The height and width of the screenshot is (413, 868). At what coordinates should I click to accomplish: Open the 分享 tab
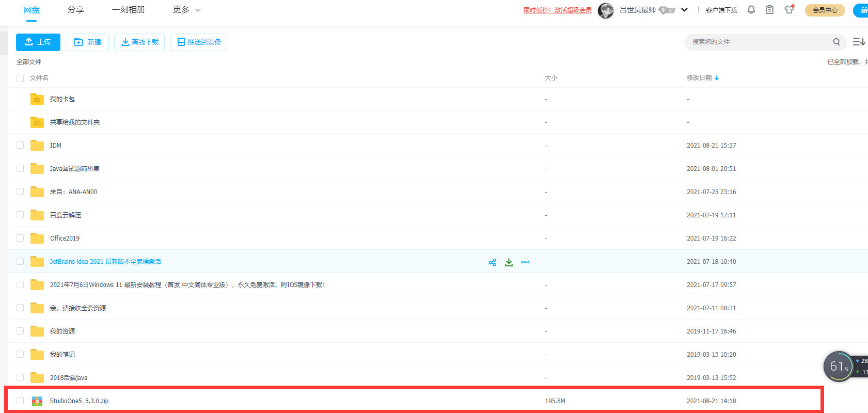click(76, 10)
